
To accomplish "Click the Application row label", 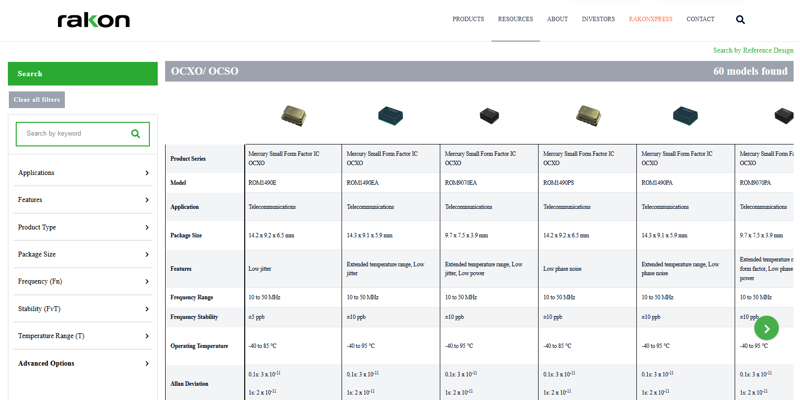I will [185, 207].
